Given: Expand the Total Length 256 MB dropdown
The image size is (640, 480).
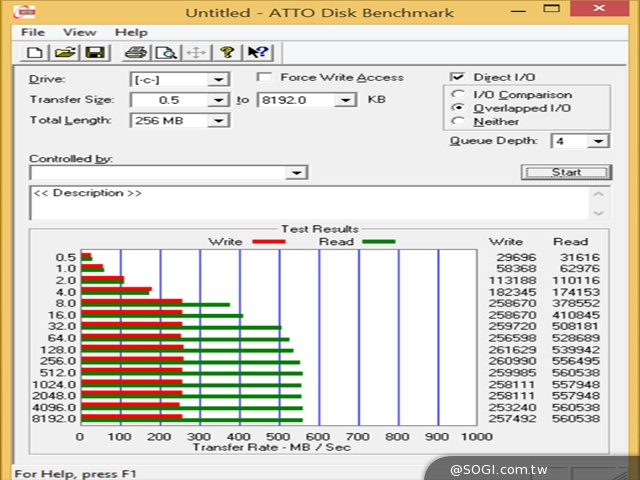Looking at the screenshot, I should click(x=218, y=120).
